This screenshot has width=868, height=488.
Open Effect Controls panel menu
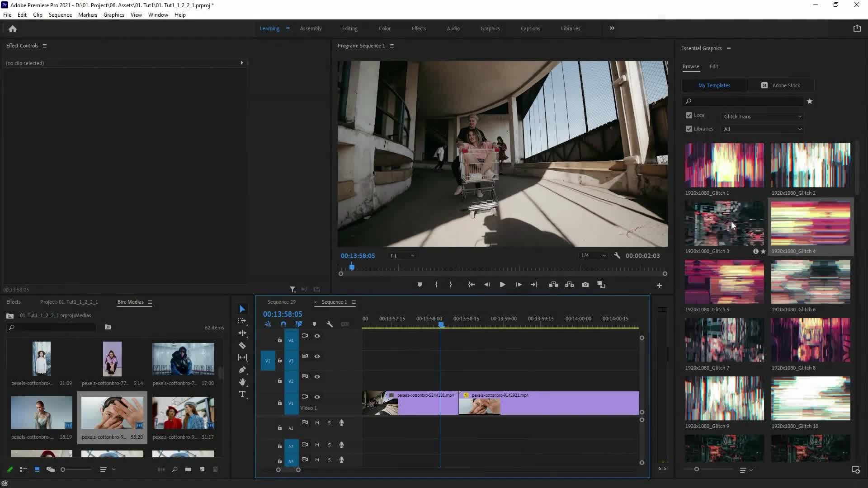[44, 46]
